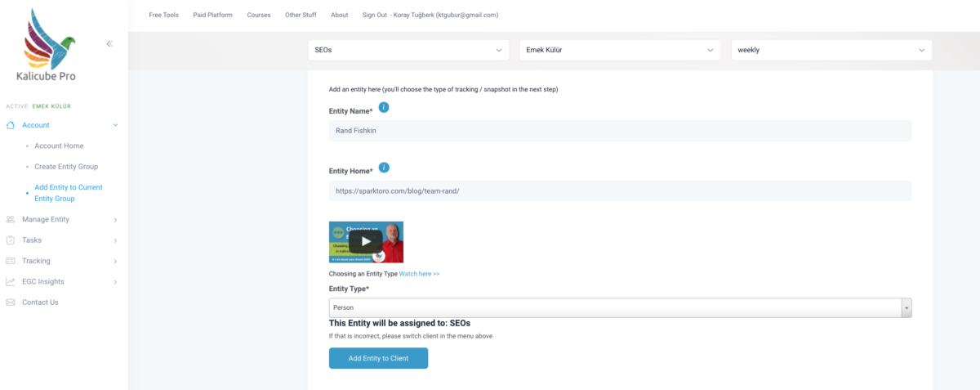Open the Entity Type Person dropdown
This screenshot has width=980, height=390.
click(620, 307)
